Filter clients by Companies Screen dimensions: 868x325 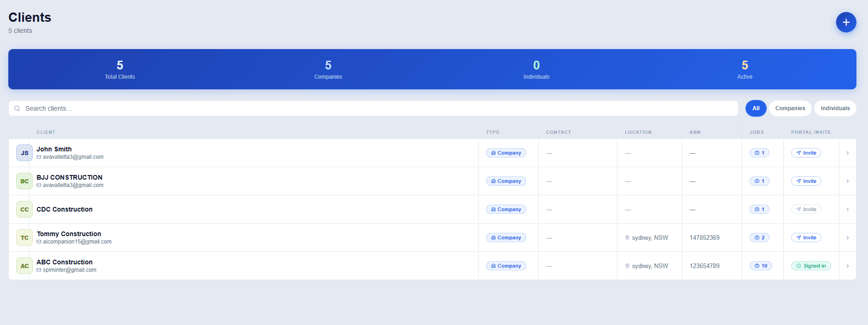click(x=790, y=108)
